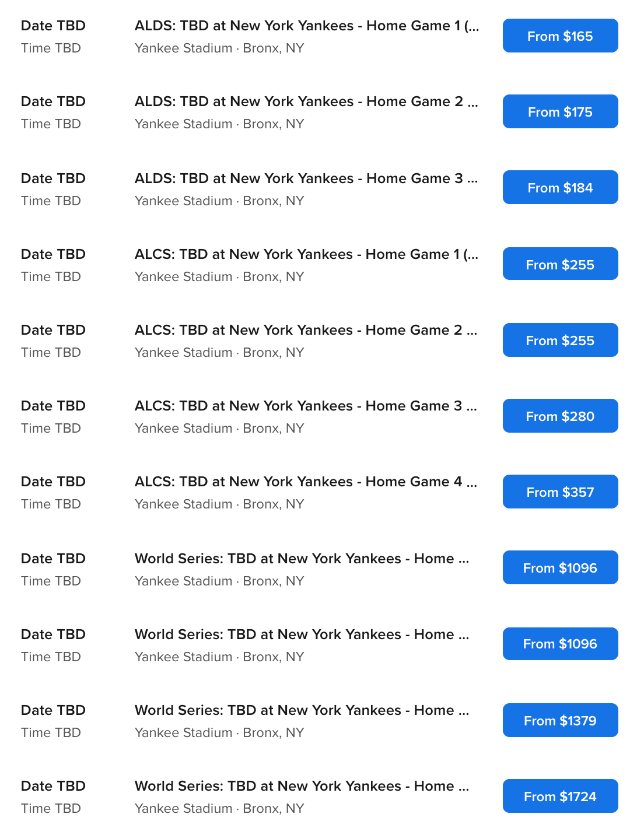Choose the From $280 ticket button

pos(560,416)
